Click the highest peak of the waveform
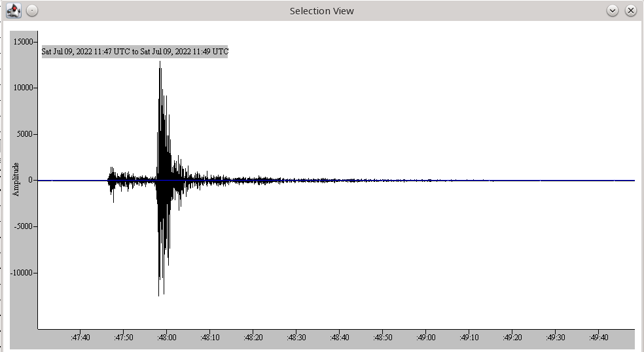 click(x=160, y=62)
